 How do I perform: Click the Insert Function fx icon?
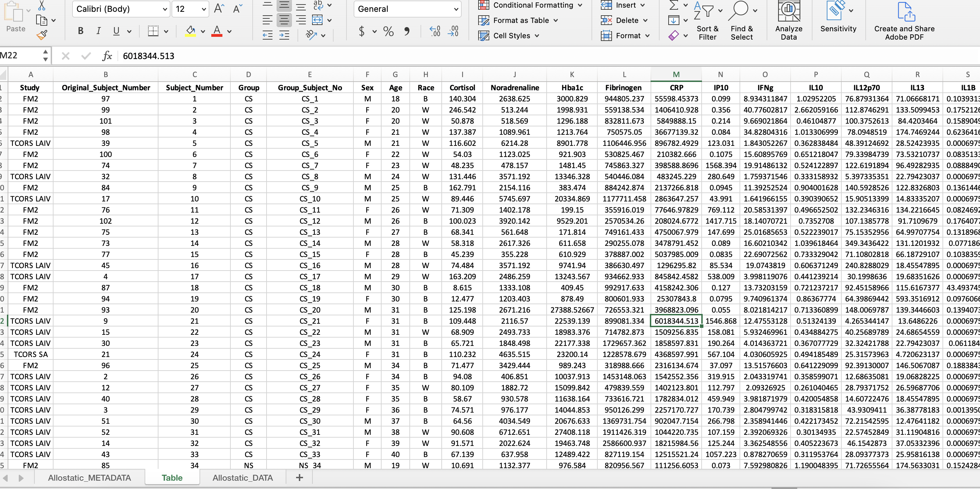(x=107, y=56)
